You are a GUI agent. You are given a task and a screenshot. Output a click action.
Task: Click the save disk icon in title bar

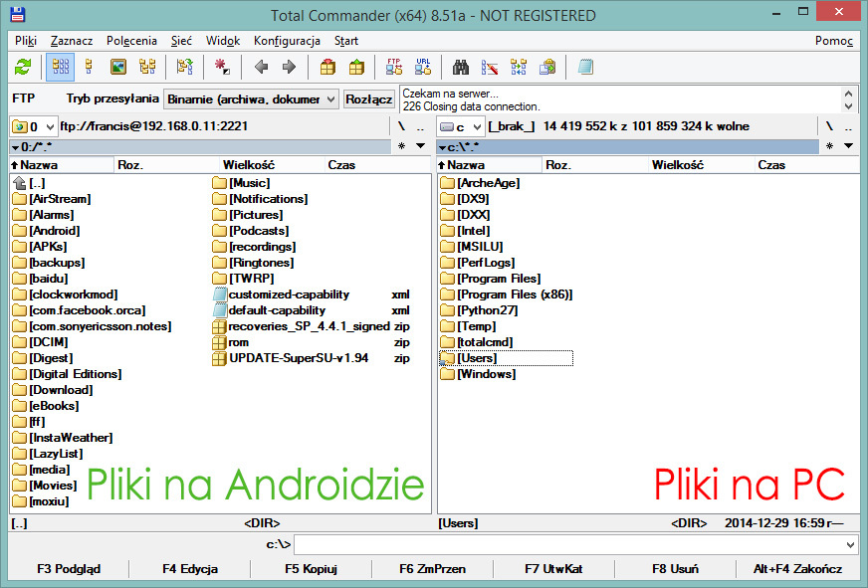17,14
